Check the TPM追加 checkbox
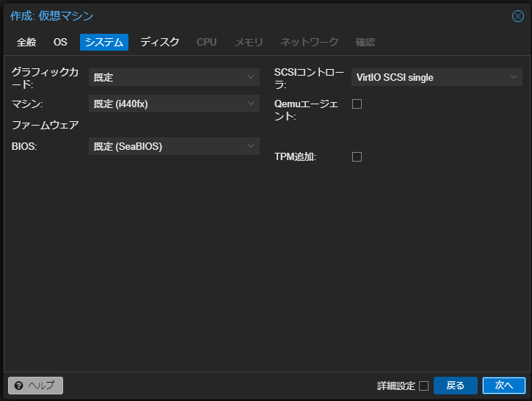The width and height of the screenshot is (532, 401). click(357, 157)
